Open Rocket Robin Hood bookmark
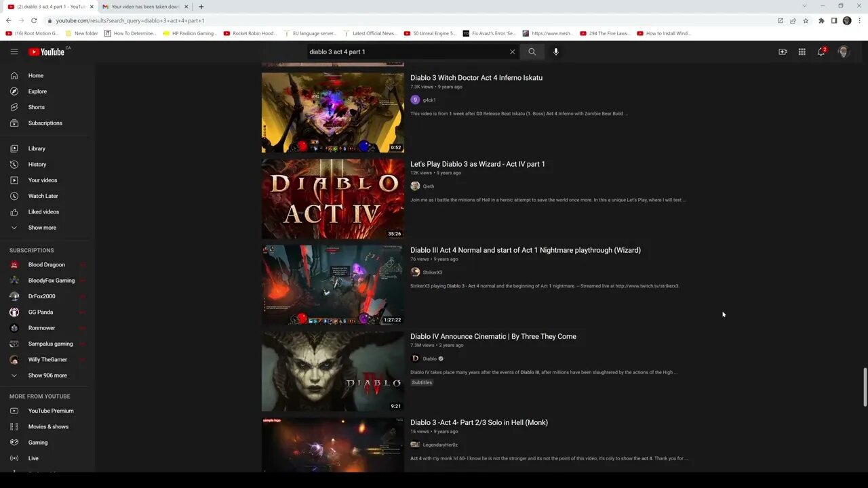 click(x=250, y=33)
